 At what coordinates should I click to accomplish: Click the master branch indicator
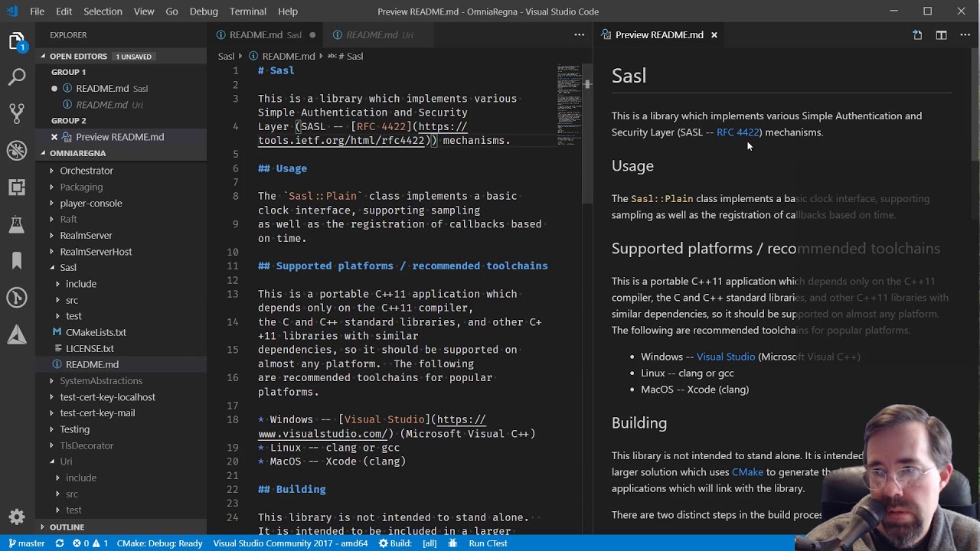click(25, 543)
